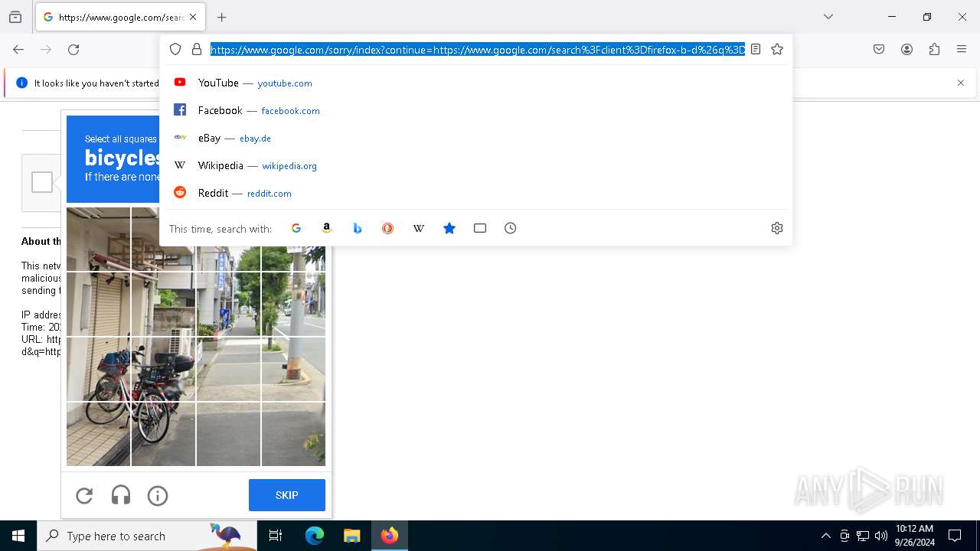Click the site security padlock icon
The width and height of the screenshot is (980, 551).
click(x=197, y=49)
